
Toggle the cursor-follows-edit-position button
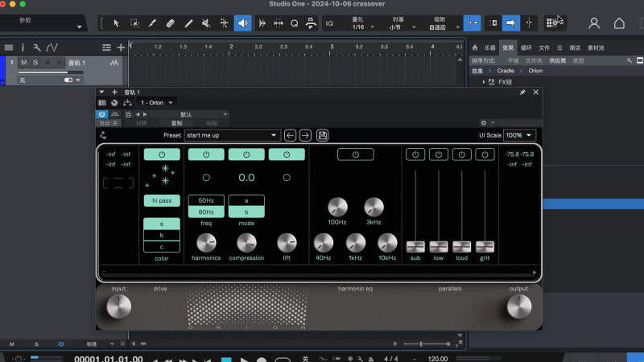(x=529, y=23)
